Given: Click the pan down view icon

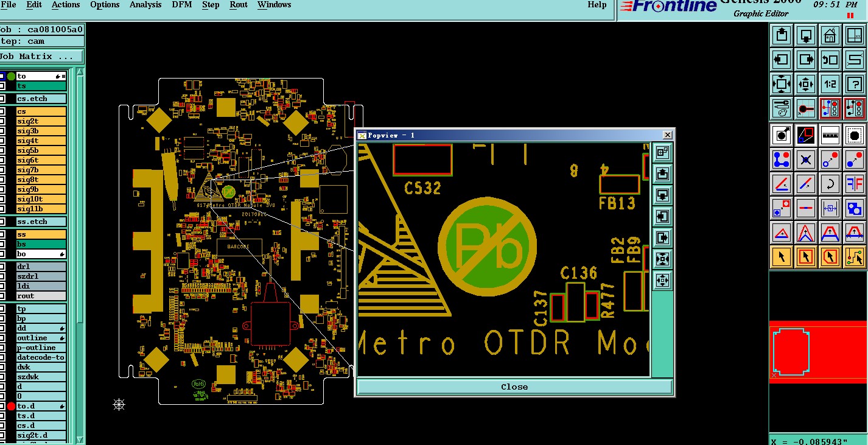Looking at the screenshot, I should pyautogui.click(x=806, y=35).
